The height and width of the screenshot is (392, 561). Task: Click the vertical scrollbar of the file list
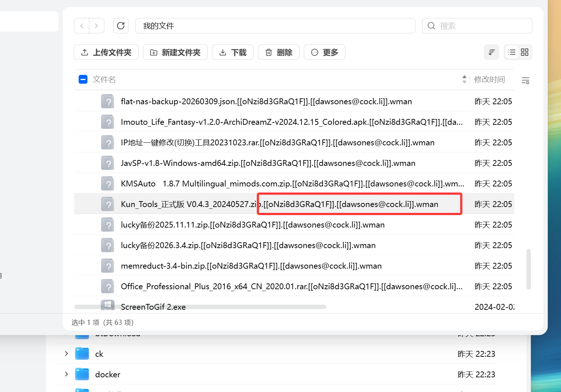[x=529, y=269]
